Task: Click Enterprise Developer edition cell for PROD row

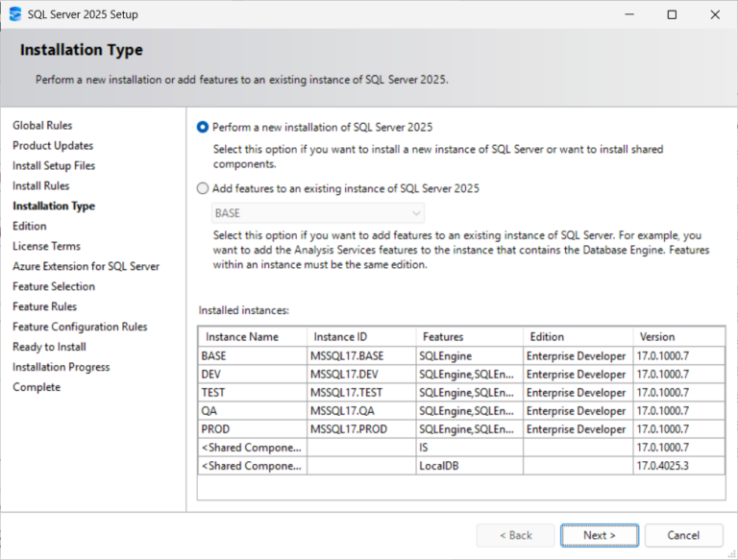Action: (x=578, y=429)
